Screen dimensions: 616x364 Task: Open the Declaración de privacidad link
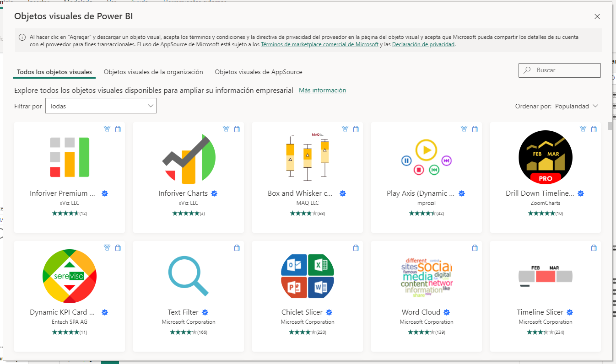(423, 45)
